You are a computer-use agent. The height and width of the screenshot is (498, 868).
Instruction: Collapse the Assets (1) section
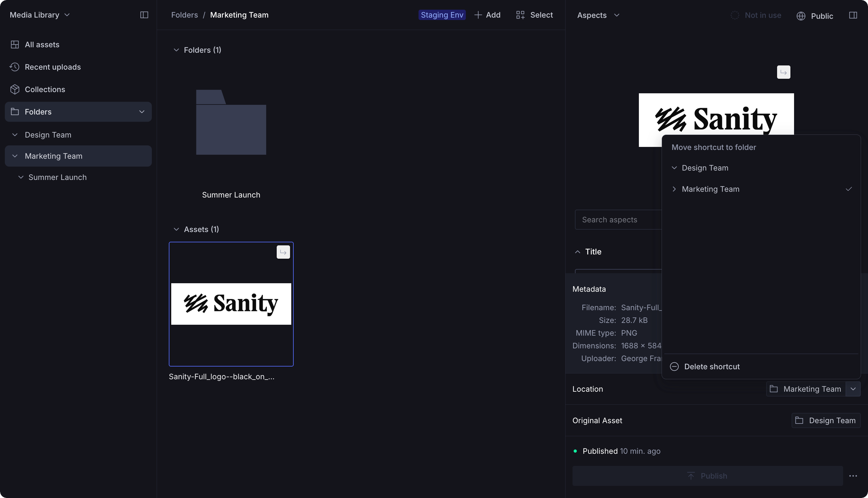pos(176,230)
